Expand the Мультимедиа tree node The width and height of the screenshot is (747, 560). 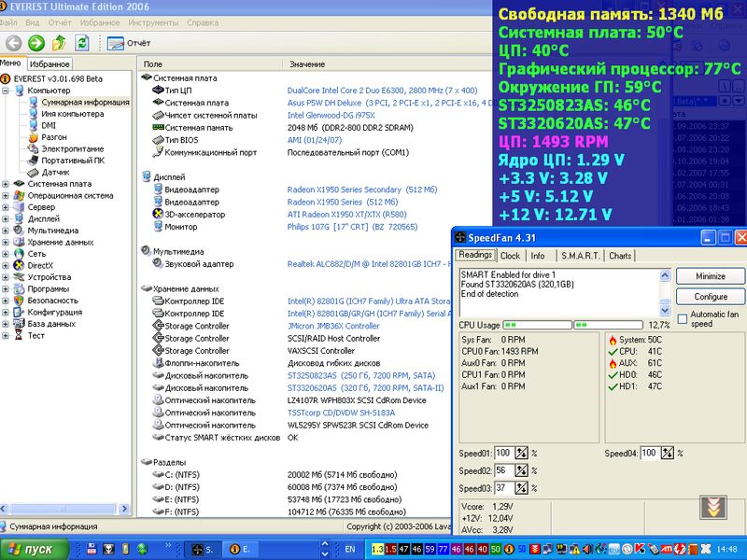click(6, 231)
